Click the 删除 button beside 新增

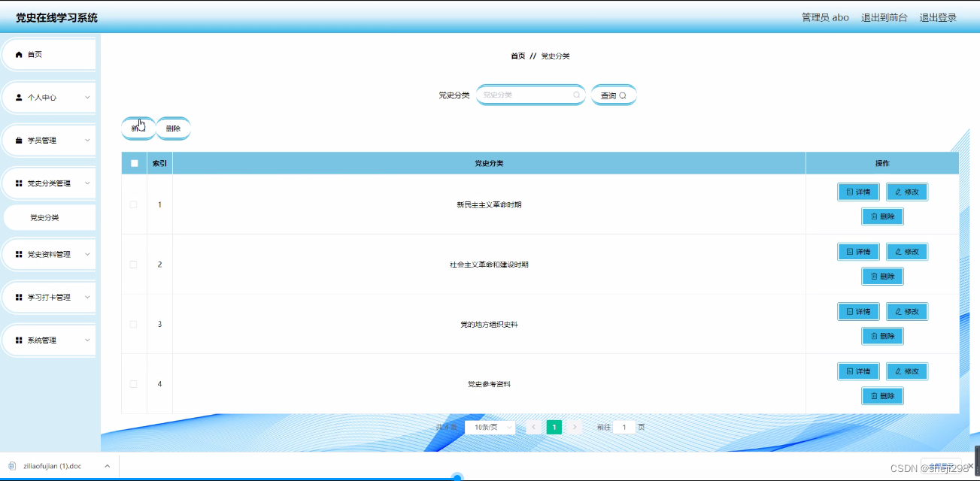173,129
